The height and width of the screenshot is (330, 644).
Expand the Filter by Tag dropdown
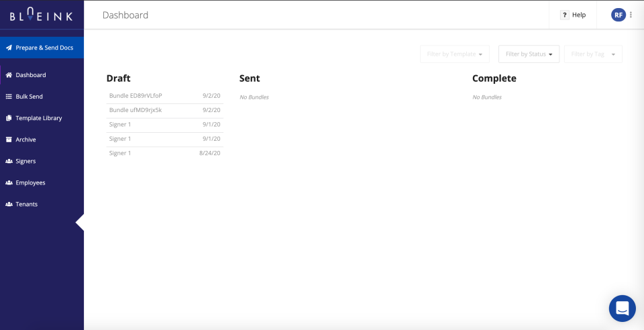click(x=593, y=54)
